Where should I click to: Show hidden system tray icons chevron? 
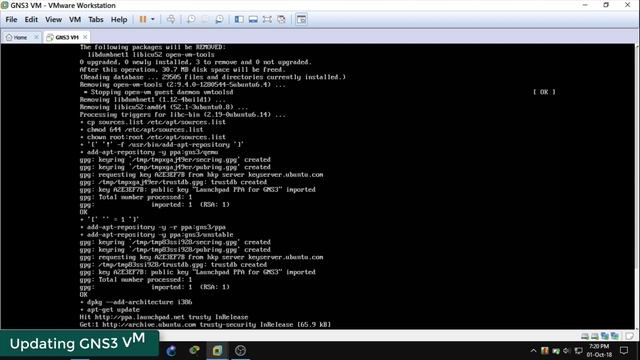(533, 351)
